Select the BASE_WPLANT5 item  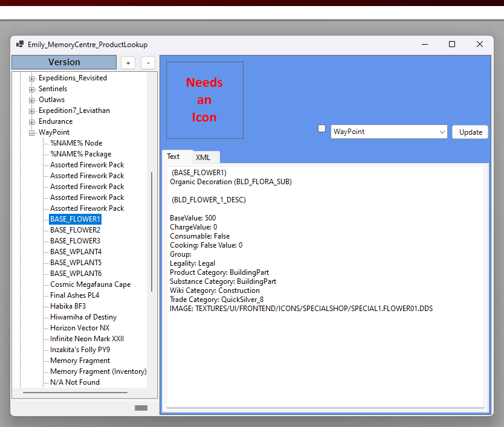(x=76, y=263)
